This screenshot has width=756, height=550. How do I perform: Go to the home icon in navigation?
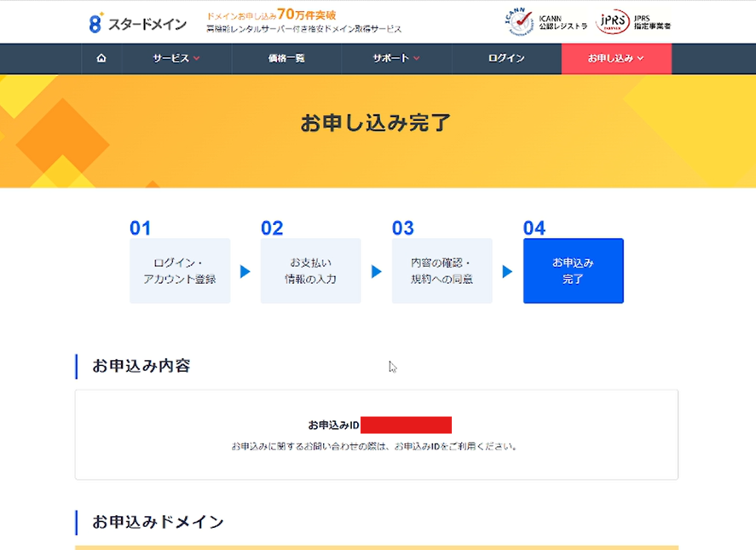[101, 58]
